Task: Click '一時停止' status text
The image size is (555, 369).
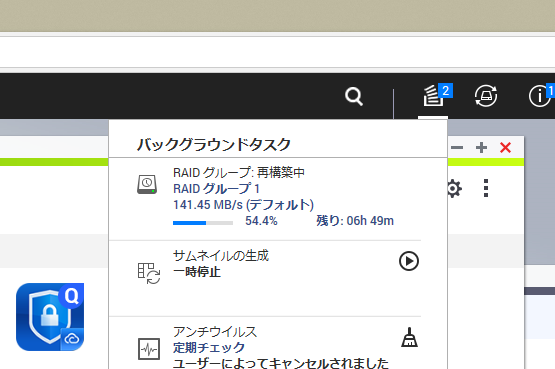Action: click(x=197, y=272)
